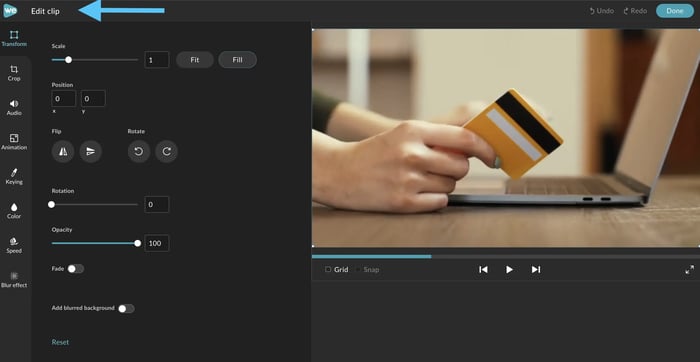Click the Scale value input field

click(157, 60)
